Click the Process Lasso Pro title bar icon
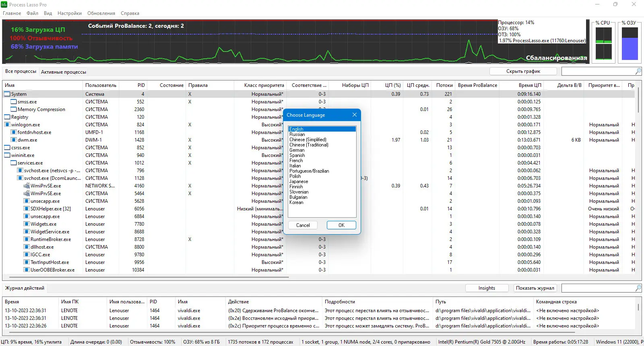Viewport: 644px width, 346px height. [4, 4]
